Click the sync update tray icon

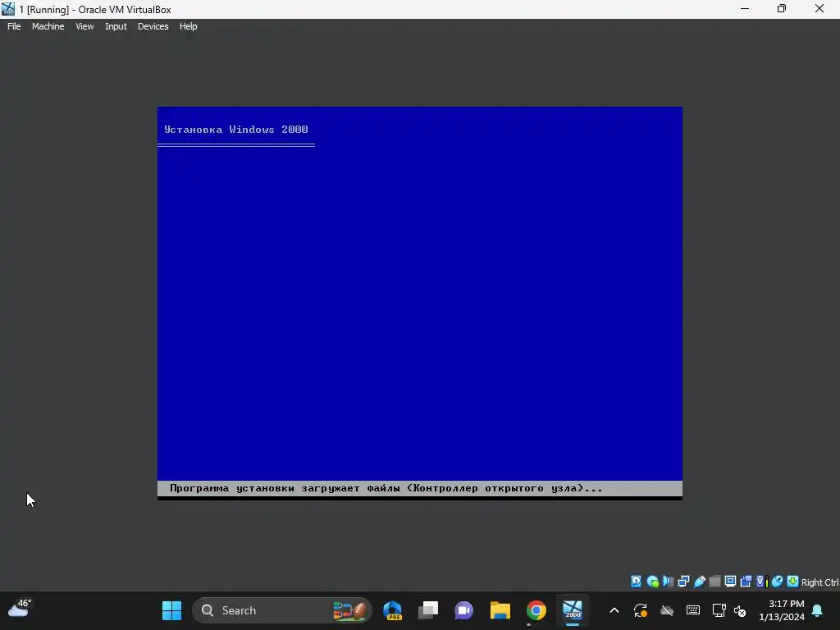click(641, 610)
